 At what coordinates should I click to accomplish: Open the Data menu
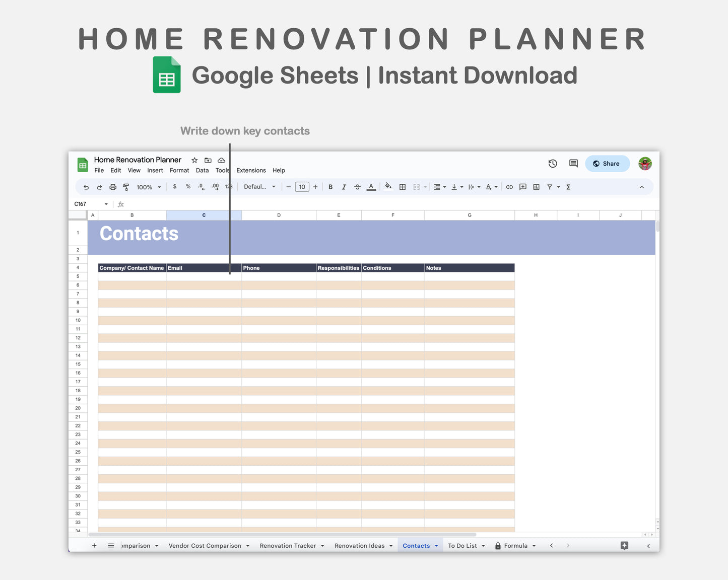pyautogui.click(x=202, y=171)
